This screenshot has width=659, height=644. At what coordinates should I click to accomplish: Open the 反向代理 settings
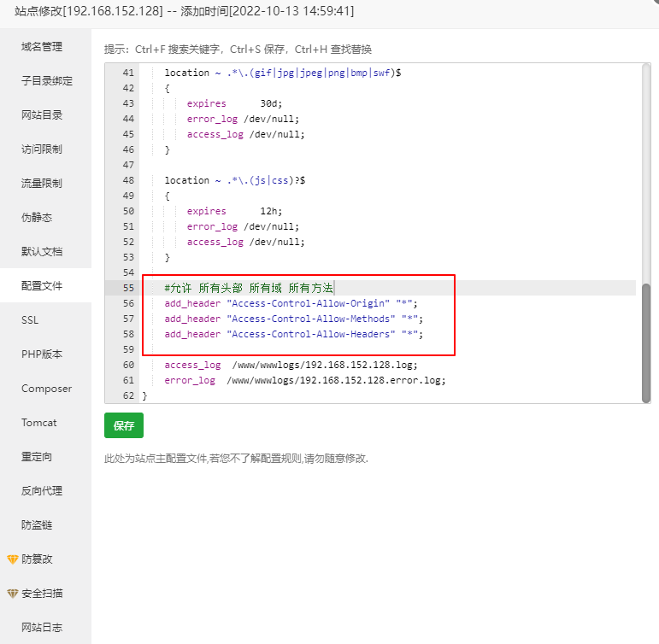coord(42,491)
